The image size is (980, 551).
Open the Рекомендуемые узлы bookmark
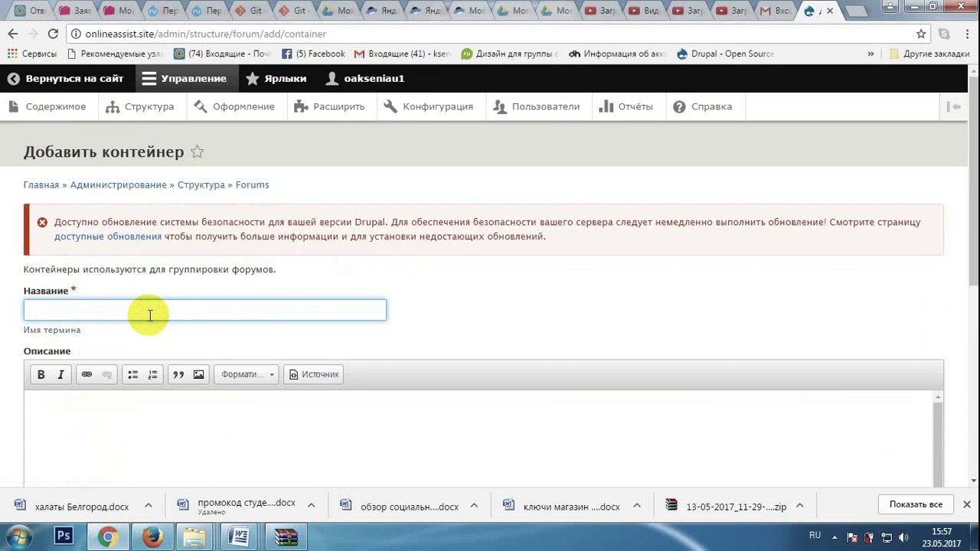(116, 54)
